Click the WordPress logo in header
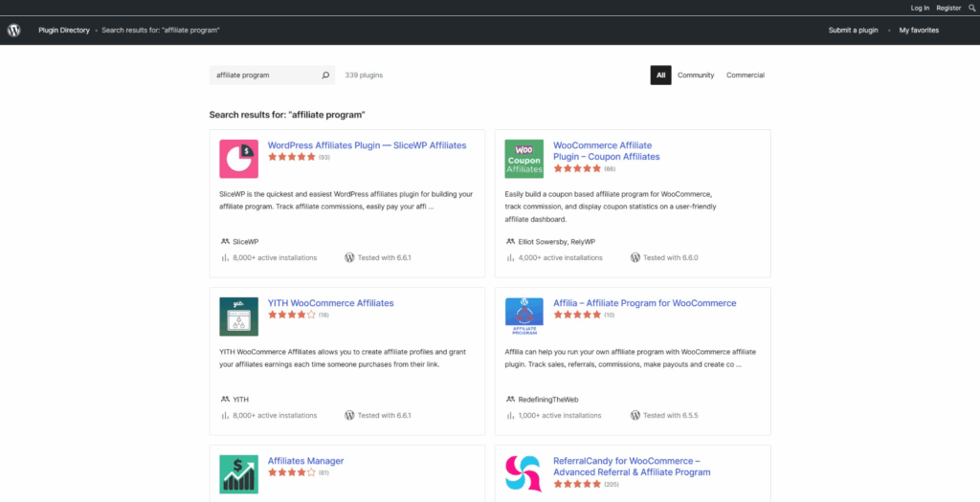The image size is (980, 502). point(13,30)
